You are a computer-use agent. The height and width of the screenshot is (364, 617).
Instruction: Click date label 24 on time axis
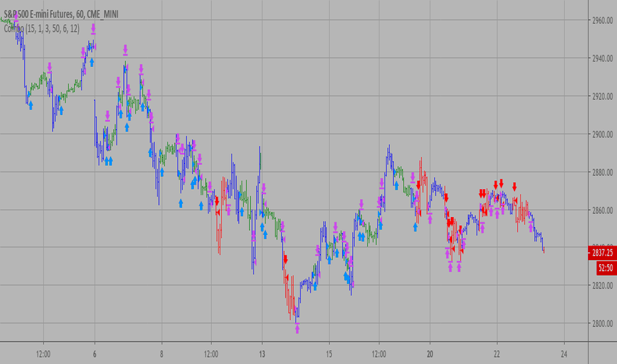pos(564,354)
